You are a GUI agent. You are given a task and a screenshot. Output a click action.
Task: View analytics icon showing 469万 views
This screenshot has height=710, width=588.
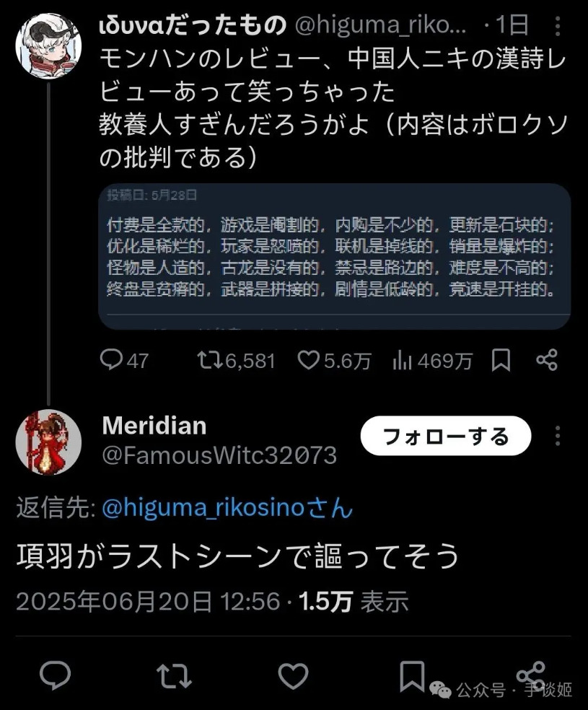[432, 361]
